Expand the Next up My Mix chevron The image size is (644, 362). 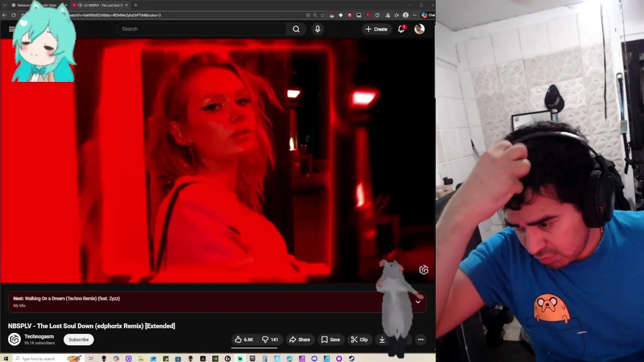(418, 302)
